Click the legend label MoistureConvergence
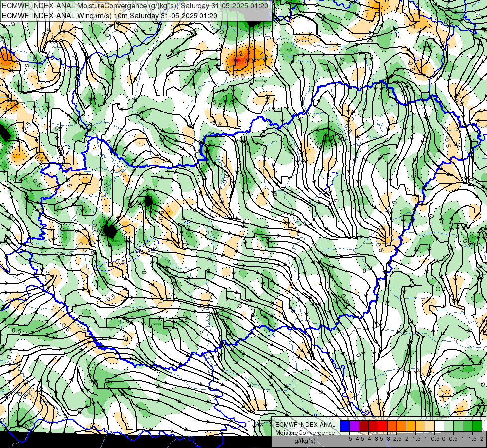Image resolution: width=487 pixels, height=448 pixels. click(x=305, y=433)
